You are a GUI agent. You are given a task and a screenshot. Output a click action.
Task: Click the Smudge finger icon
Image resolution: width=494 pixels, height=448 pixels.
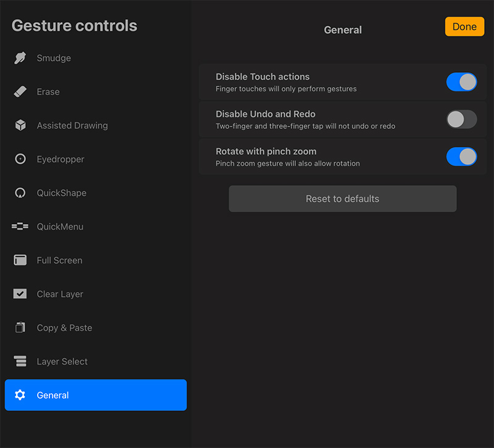coord(20,58)
